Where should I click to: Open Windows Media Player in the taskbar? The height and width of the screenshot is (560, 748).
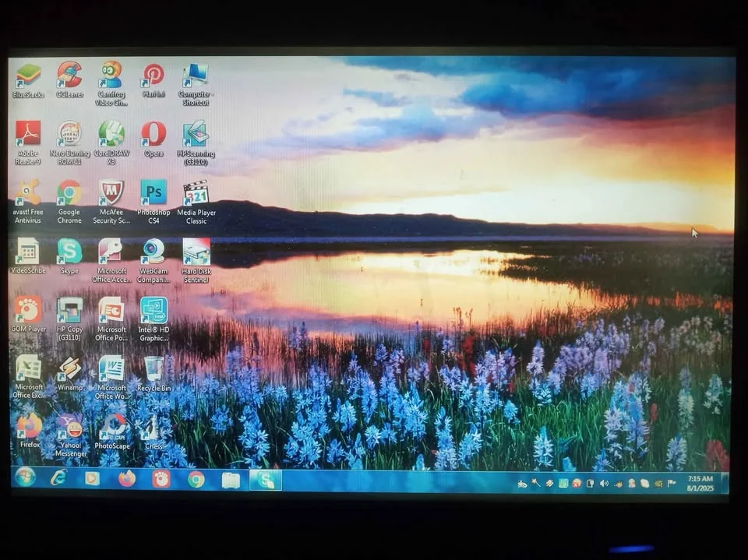92,478
